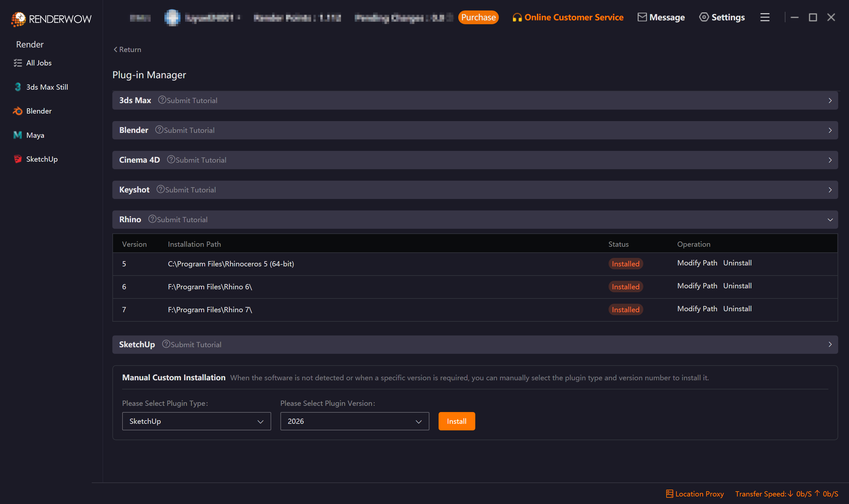Open All Jobs in the sidebar
Image resolution: width=849 pixels, height=504 pixels.
click(x=39, y=63)
